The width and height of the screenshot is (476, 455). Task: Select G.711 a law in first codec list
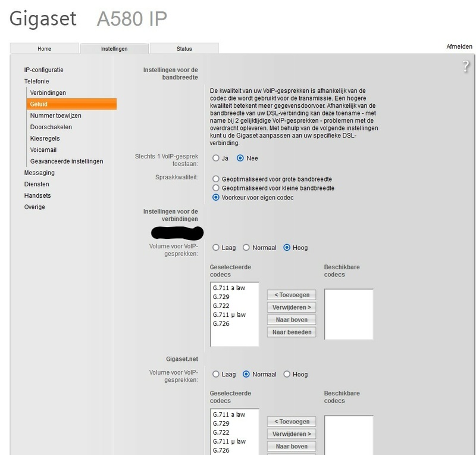point(229,288)
